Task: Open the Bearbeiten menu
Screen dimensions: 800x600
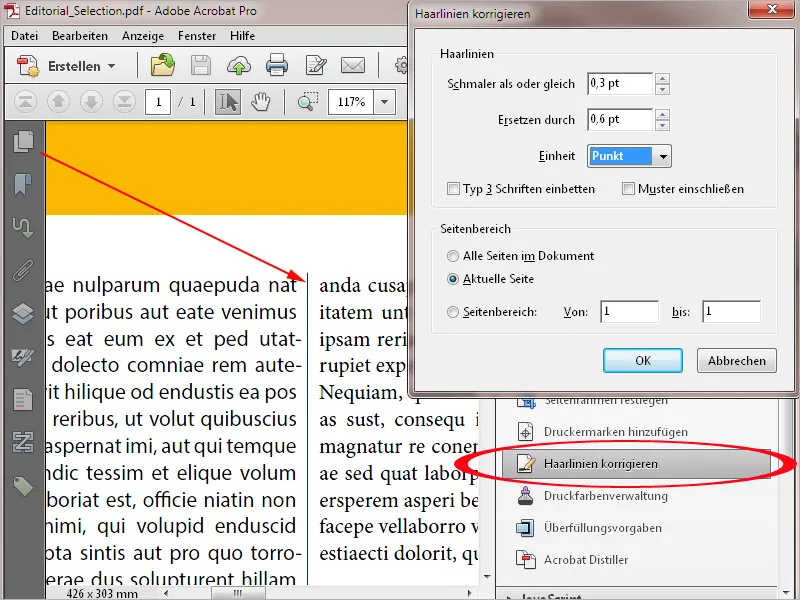Action: tap(80, 36)
